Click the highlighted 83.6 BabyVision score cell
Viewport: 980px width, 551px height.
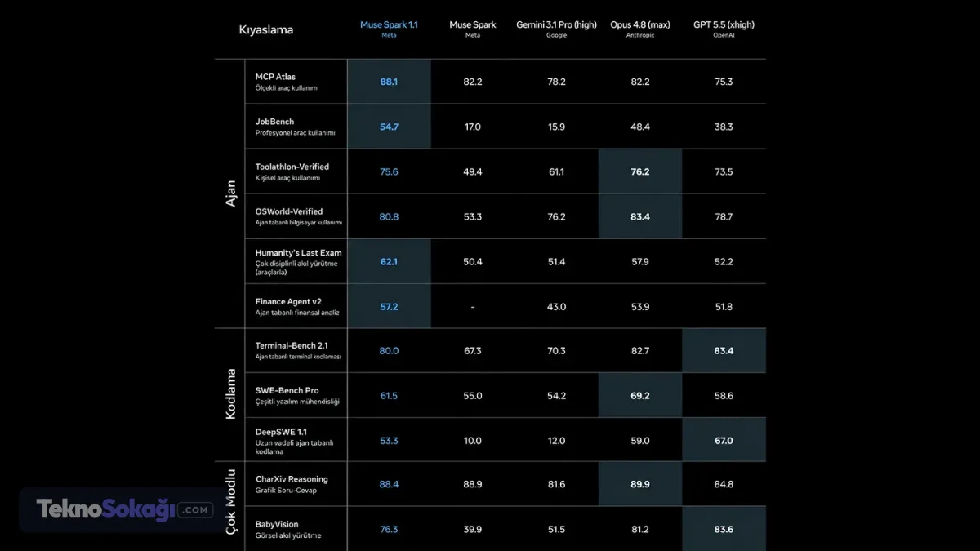[724, 529]
